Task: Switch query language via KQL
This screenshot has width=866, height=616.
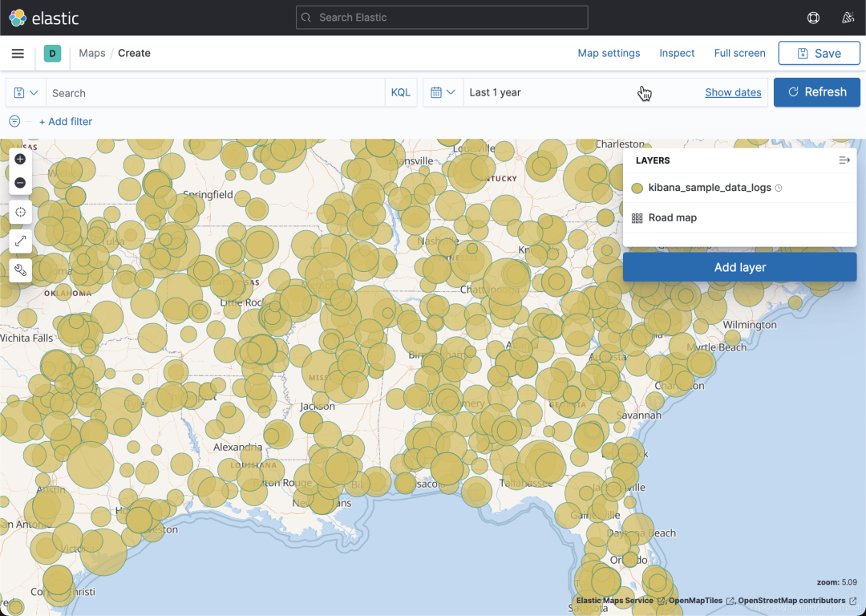Action: (400, 92)
